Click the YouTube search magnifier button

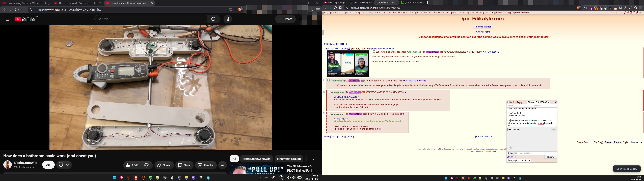[x=213, y=19]
